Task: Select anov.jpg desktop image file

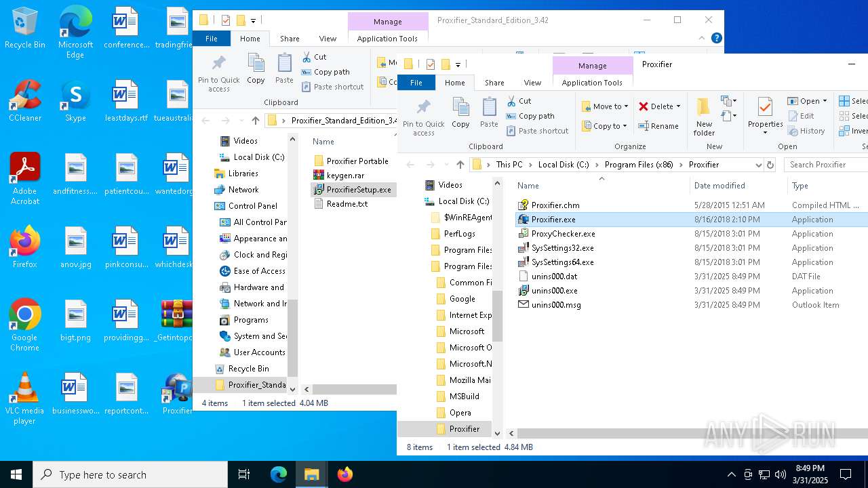Action: click(x=75, y=247)
